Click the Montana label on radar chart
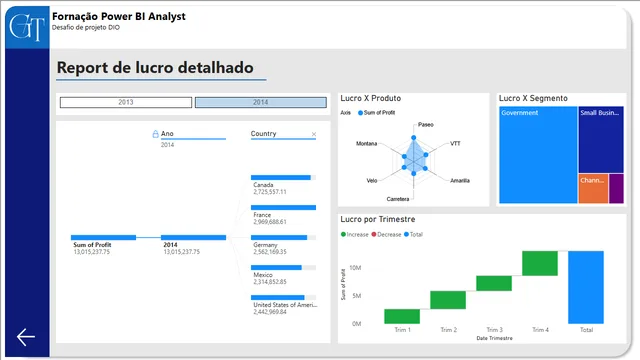Screen dimensions: 640x360 coord(367,143)
